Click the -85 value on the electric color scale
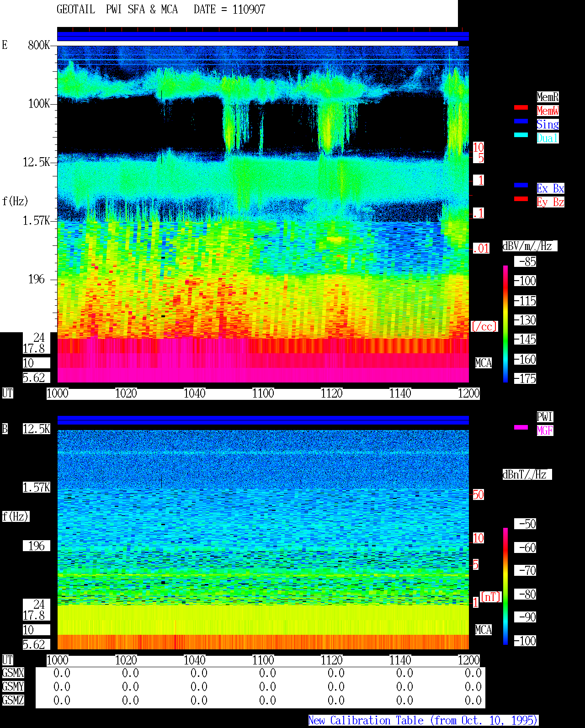 tap(527, 262)
